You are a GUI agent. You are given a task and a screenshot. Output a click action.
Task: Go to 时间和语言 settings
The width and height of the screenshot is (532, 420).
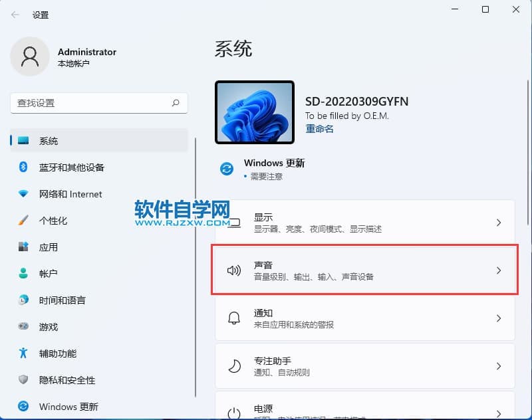tap(62, 300)
